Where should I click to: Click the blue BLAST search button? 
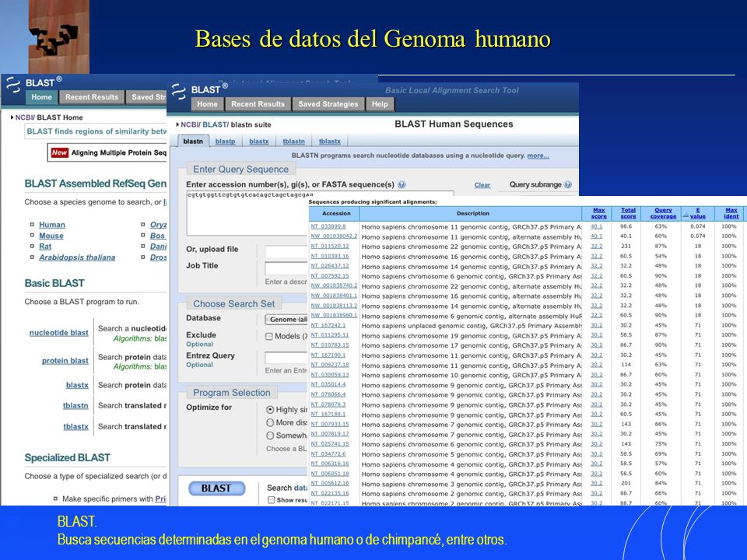(216, 488)
